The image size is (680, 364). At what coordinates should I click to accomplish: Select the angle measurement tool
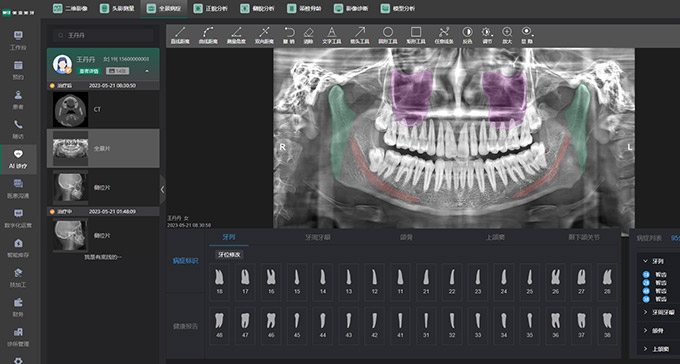point(236,35)
